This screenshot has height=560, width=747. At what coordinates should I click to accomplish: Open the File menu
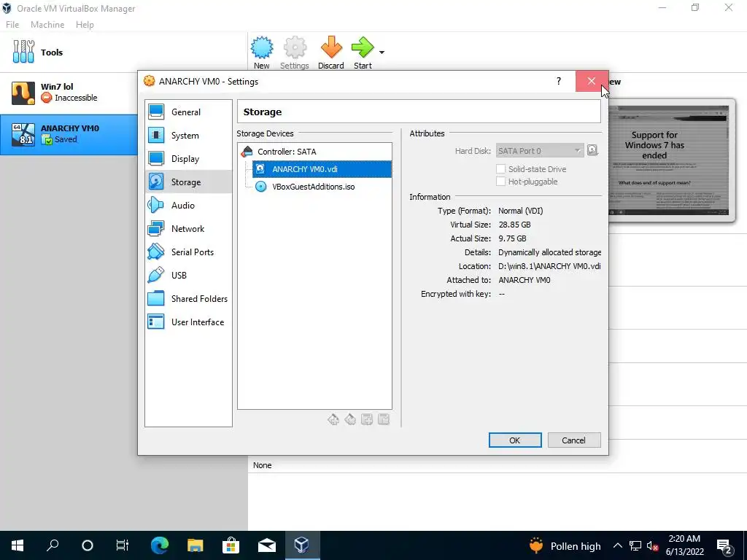click(12, 25)
